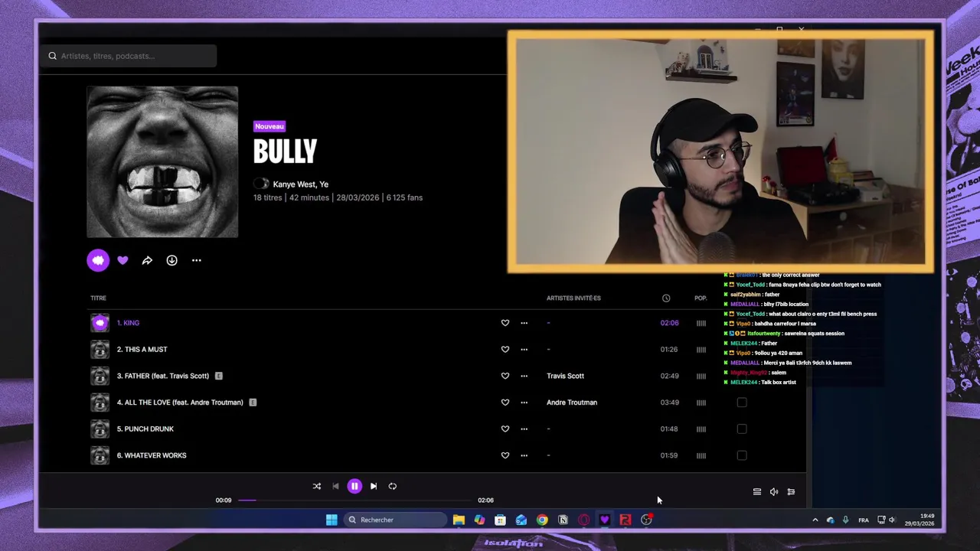Go back to the previous track

pyautogui.click(x=335, y=486)
